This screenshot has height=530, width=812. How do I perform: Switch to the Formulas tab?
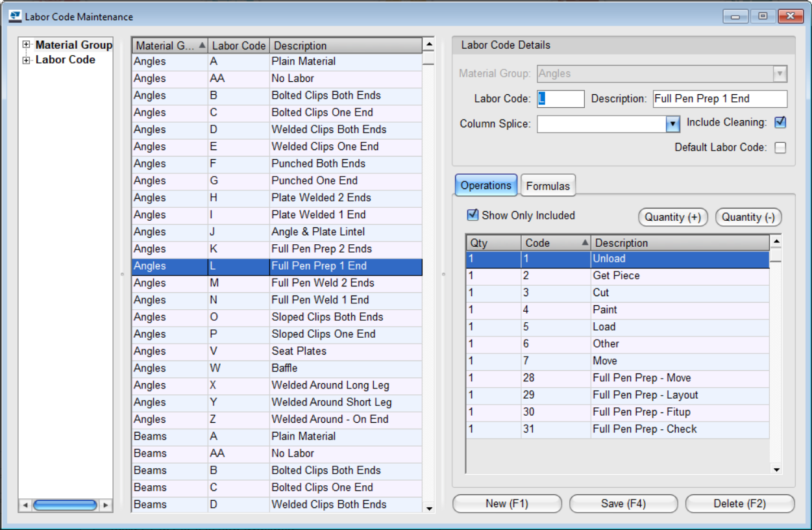coord(548,186)
